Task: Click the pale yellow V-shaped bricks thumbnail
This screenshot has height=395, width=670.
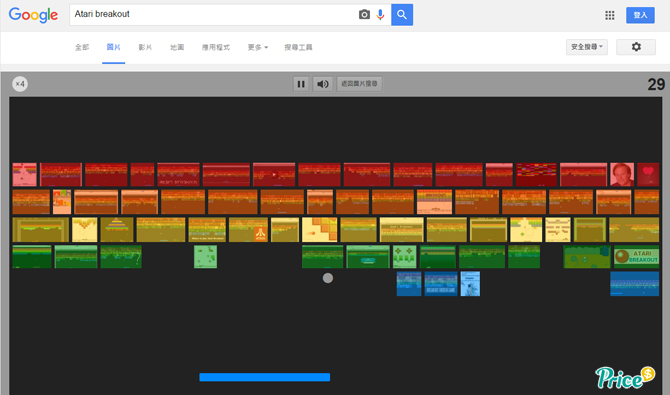Action: pyautogui.click(x=85, y=230)
